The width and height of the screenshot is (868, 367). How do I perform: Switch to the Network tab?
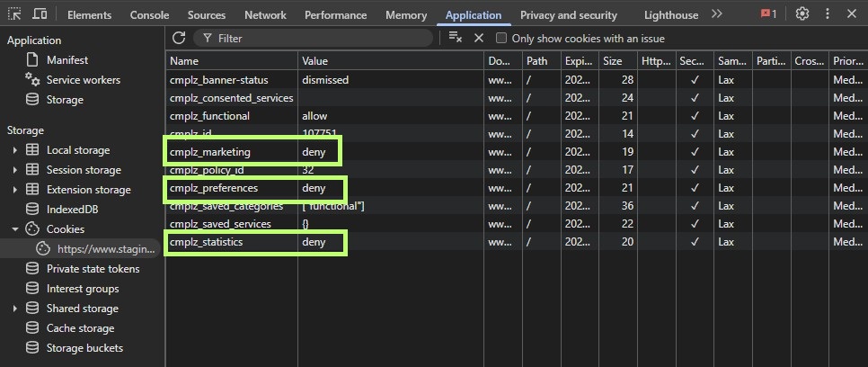(265, 15)
